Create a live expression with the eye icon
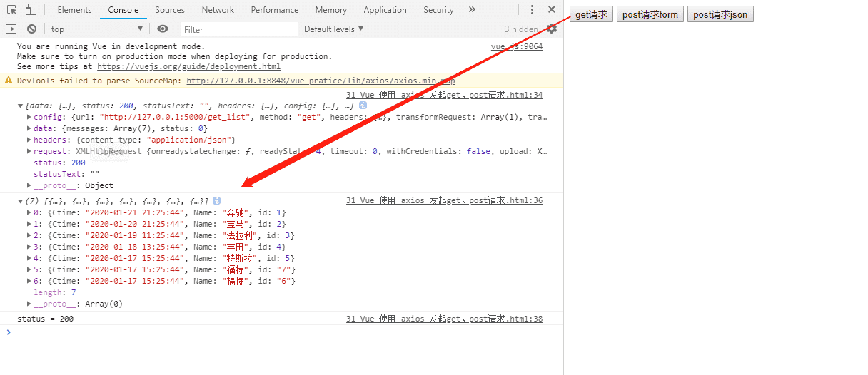This screenshot has height=375, width=868. pos(163,29)
